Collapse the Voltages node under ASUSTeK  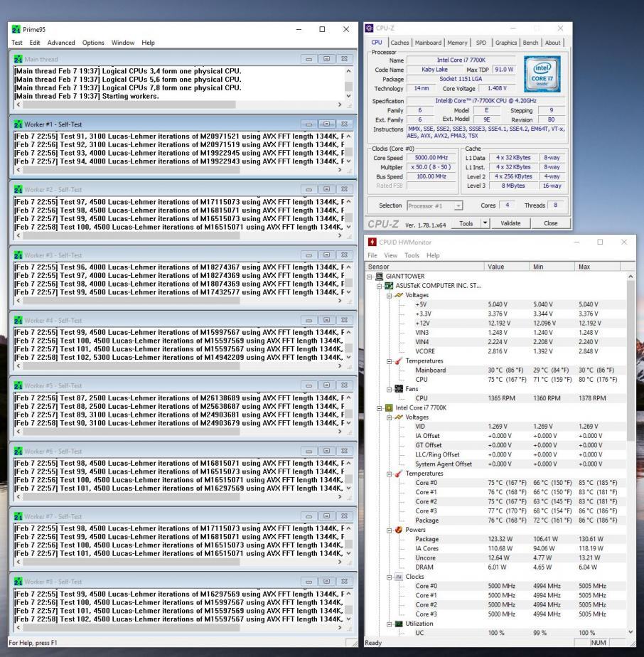(x=390, y=295)
